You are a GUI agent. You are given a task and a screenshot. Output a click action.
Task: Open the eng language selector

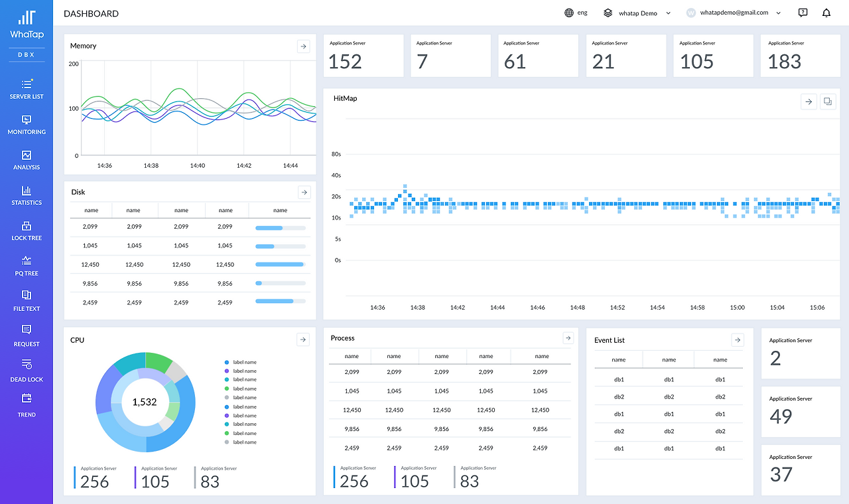tap(576, 12)
